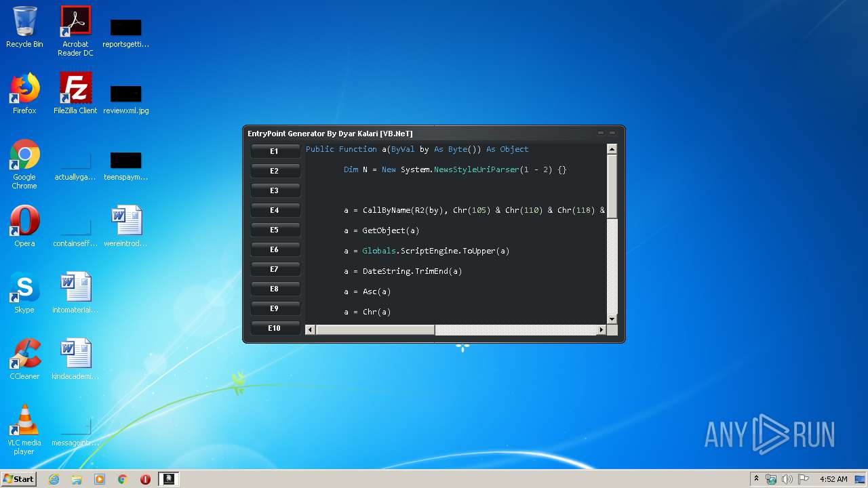868x488 pixels.
Task: Show hidden system tray icons
Action: coord(757,479)
